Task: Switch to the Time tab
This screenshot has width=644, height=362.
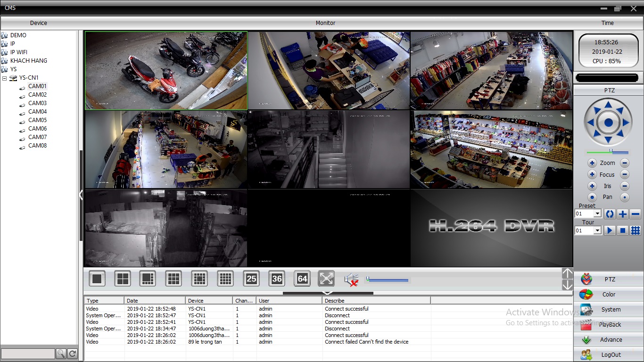Action: coord(607,23)
